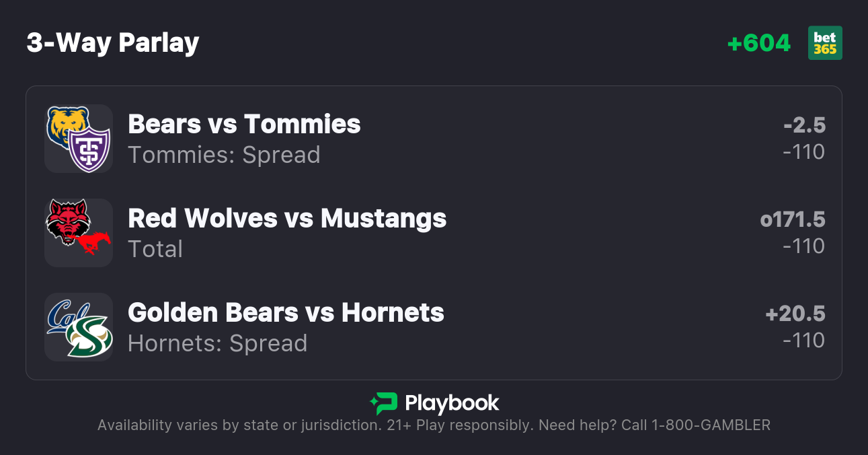Open the Bears vs Tommies matchup
This screenshot has width=868, height=455.
point(244,125)
